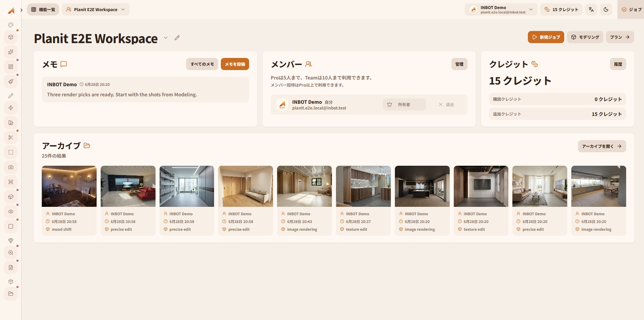Click the diamond gem icon in the sidebar
Viewport: 644px width, 320px height.
tap(11, 241)
